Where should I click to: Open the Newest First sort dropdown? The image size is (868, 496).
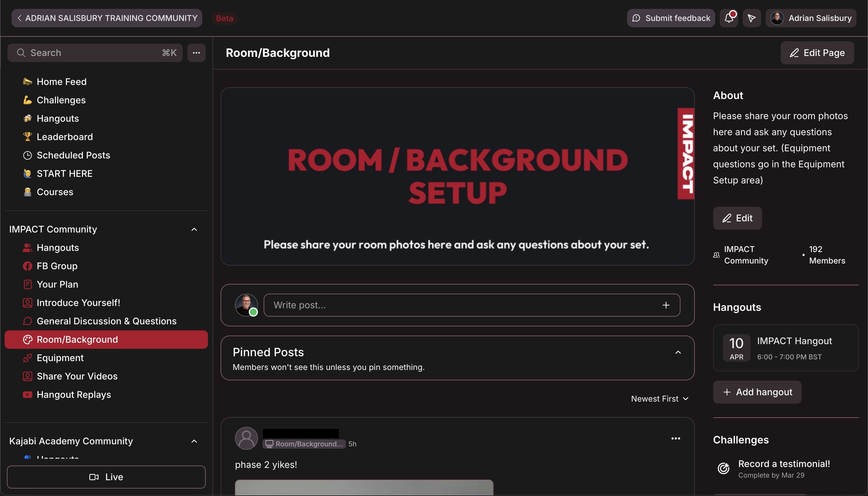click(659, 399)
